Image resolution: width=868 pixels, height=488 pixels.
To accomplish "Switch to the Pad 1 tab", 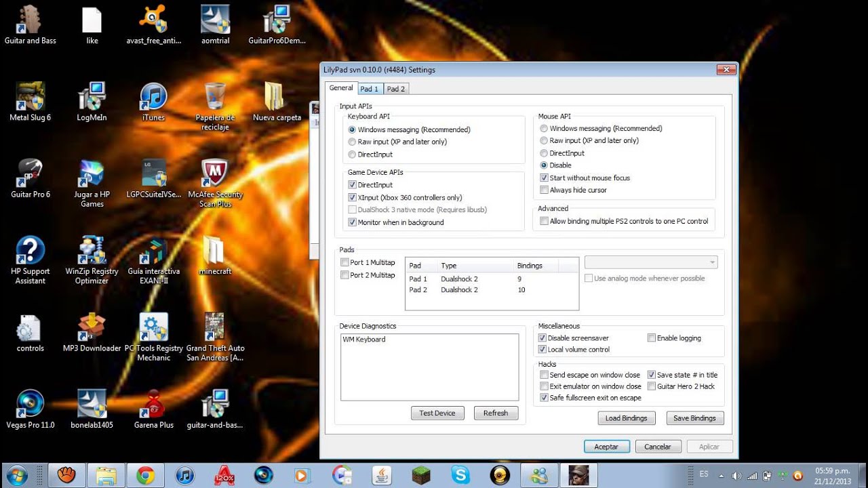I will pyautogui.click(x=370, y=89).
